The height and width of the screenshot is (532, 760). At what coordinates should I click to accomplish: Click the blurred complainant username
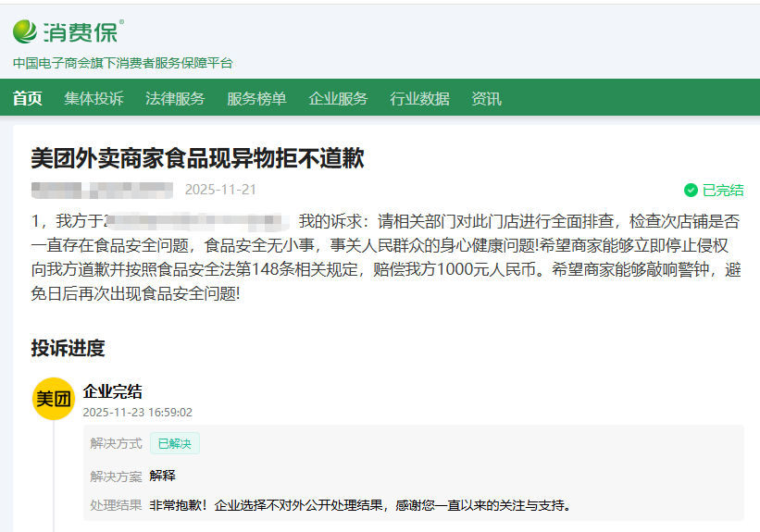click(102, 190)
